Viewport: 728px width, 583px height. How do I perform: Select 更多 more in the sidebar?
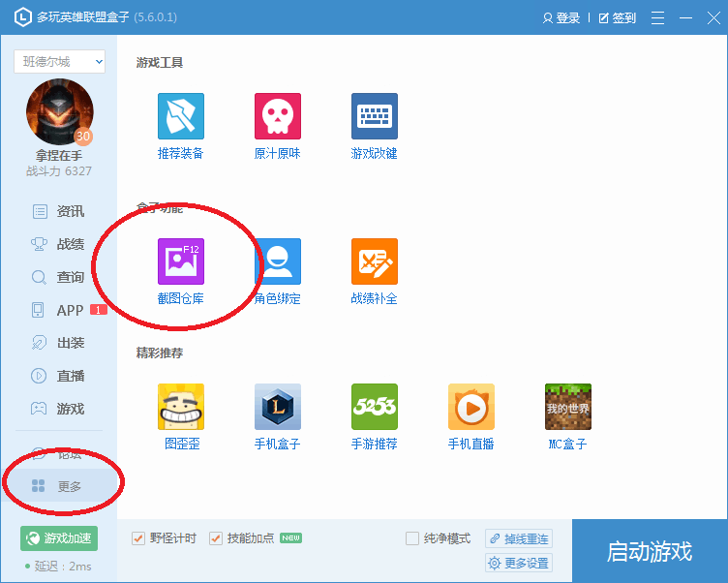[58, 486]
